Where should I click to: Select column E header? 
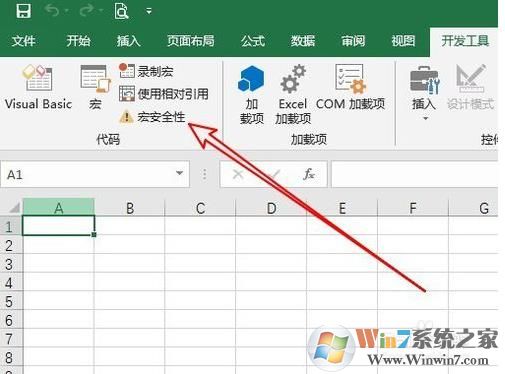(x=342, y=208)
